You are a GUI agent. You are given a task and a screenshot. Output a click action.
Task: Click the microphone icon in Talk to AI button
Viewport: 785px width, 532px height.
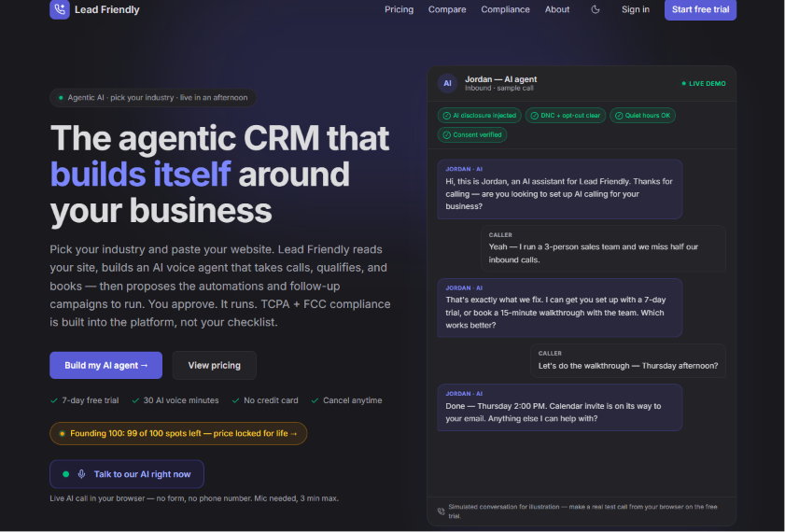pos(81,474)
